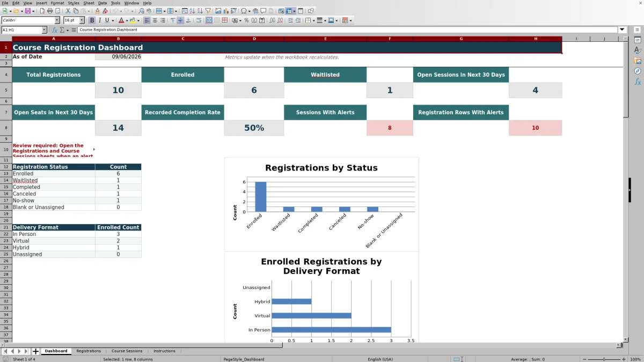Open the sidebar Gallery panel icon

[638, 61]
